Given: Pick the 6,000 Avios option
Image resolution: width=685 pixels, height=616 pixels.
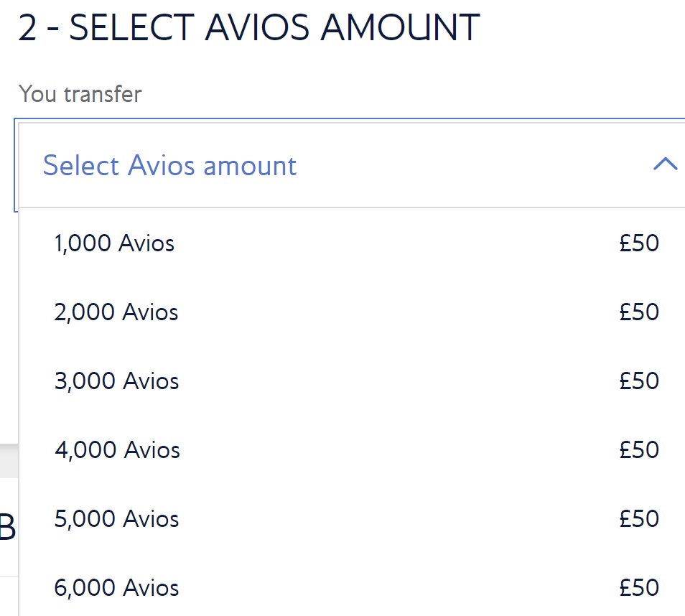Looking at the screenshot, I should pos(116,587).
